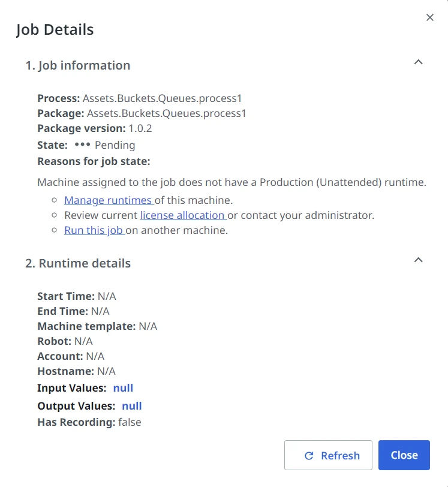The image size is (448, 487).
Task: Click the Pending state label
Action: click(x=115, y=145)
